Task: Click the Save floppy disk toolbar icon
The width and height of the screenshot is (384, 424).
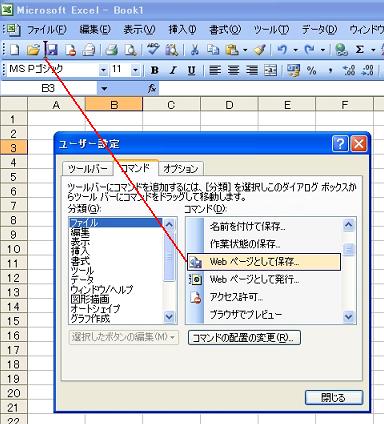Action: tap(52, 50)
